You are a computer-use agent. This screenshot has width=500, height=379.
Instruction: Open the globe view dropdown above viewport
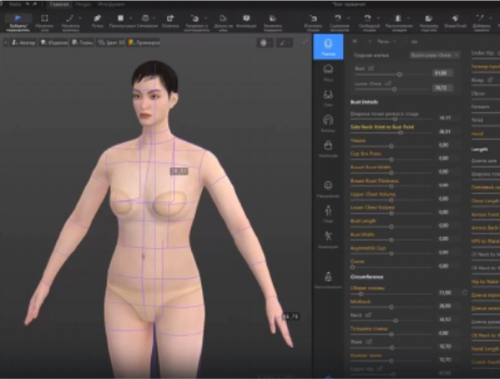tap(265, 43)
